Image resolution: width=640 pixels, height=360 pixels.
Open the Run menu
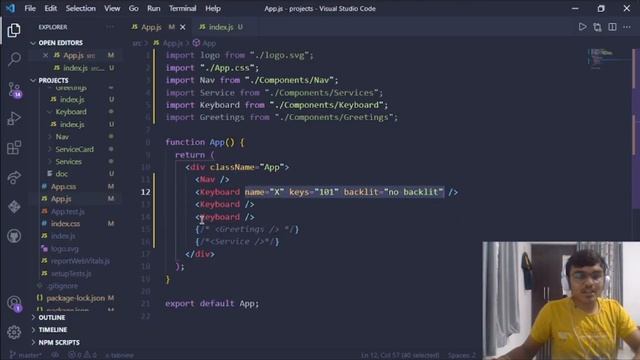click(154, 8)
